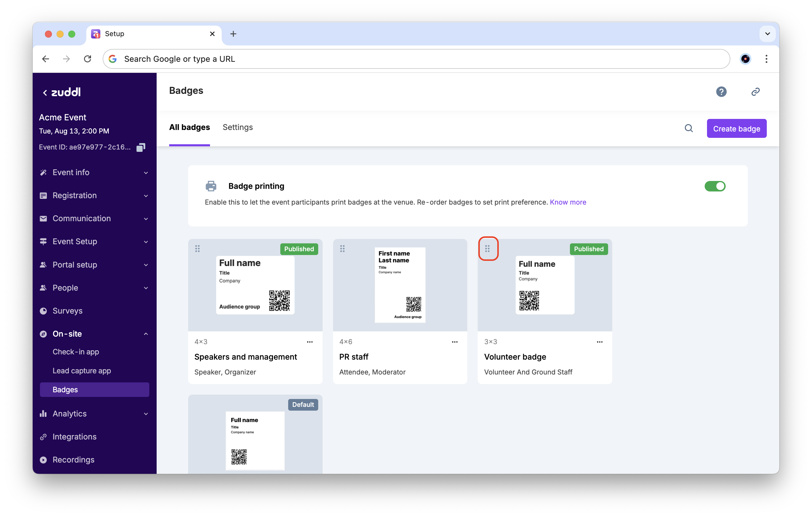Switch to the Settings tab
This screenshot has height=517, width=812.
tap(237, 127)
